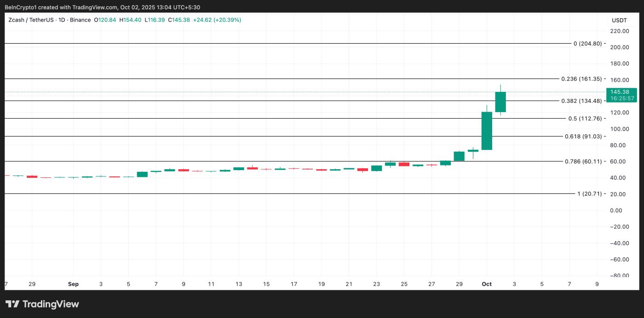The width and height of the screenshot is (644, 318).
Task: Click the close value C145.38
Action: tap(179, 20)
